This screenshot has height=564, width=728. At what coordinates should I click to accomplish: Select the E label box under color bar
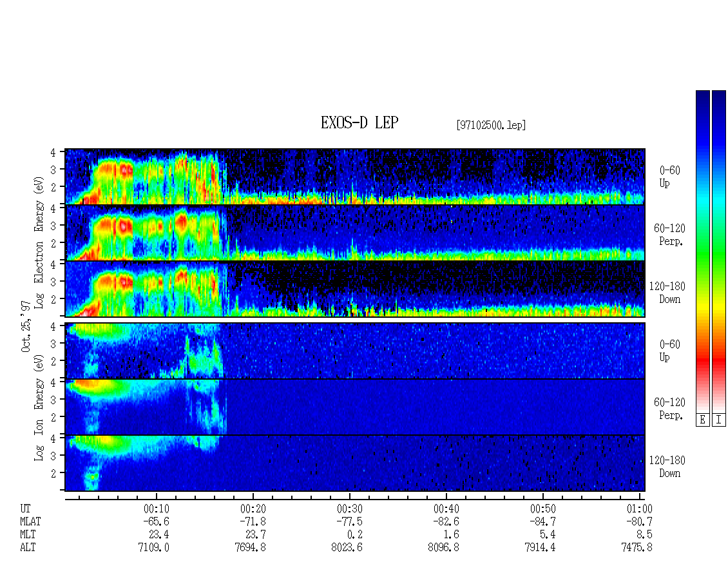click(x=702, y=420)
